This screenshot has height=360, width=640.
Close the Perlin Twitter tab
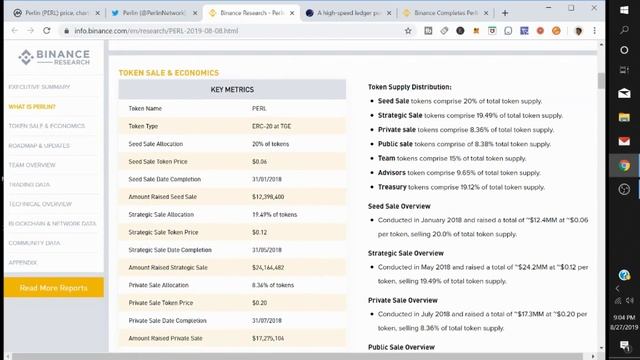[195, 13]
